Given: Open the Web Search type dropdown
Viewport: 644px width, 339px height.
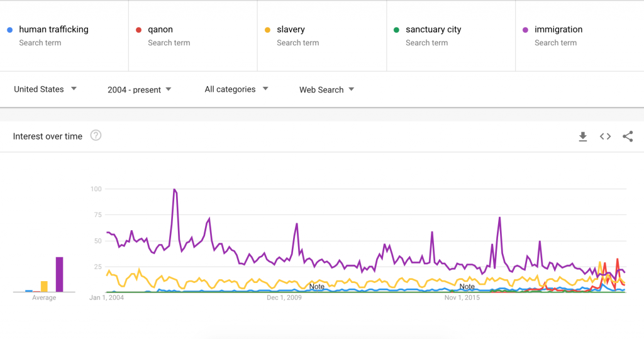Looking at the screenshot, I should [x=326, y=90].
